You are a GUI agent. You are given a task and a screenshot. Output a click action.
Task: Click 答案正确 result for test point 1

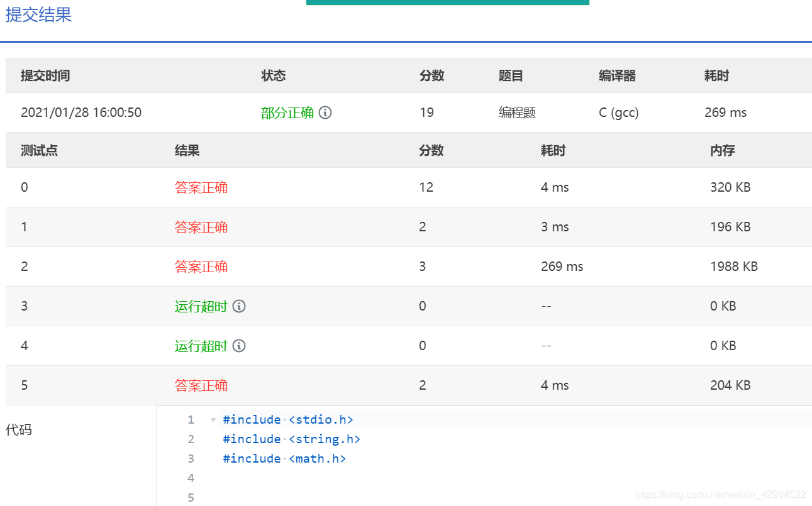pyautogui.click(x=201, y=227)
